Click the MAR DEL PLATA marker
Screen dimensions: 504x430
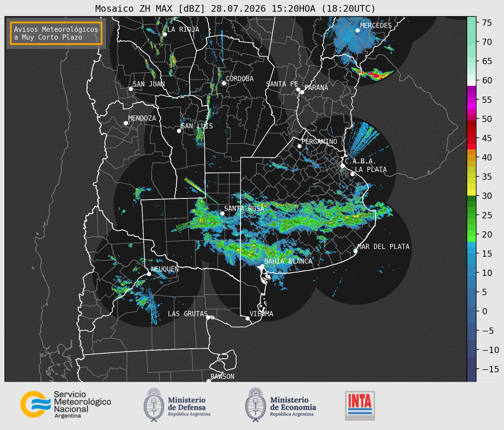[x=356, y=251]
